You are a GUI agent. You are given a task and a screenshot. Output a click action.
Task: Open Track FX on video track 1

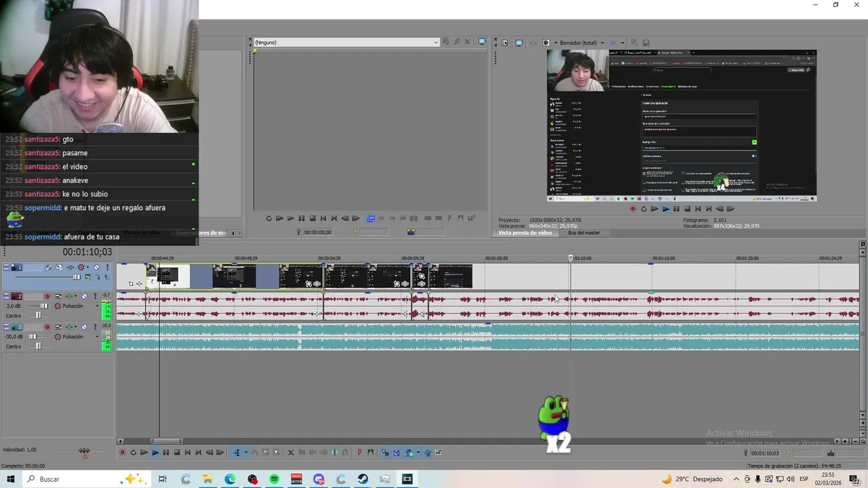(x=71, y=267)
